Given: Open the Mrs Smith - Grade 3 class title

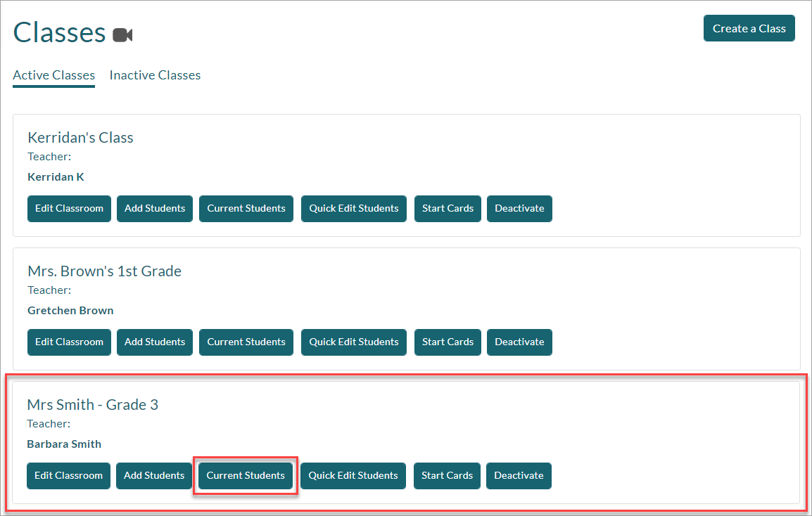Looking at the screenshot, I should tap(92, 405).
